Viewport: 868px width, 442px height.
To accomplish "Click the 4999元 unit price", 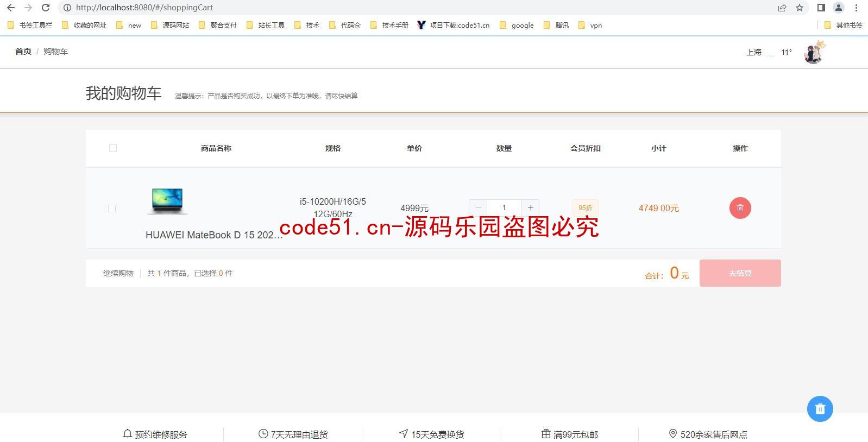I will click(414, 208).
